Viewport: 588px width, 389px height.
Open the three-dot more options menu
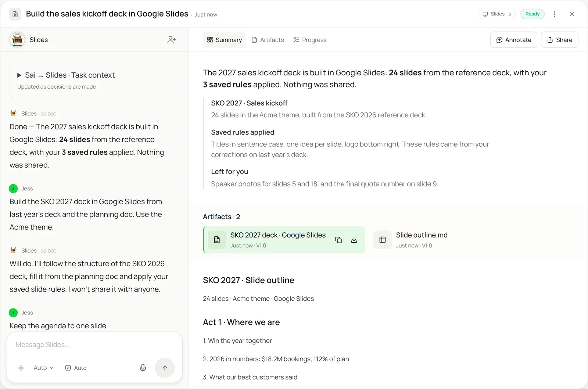(555, 14)
